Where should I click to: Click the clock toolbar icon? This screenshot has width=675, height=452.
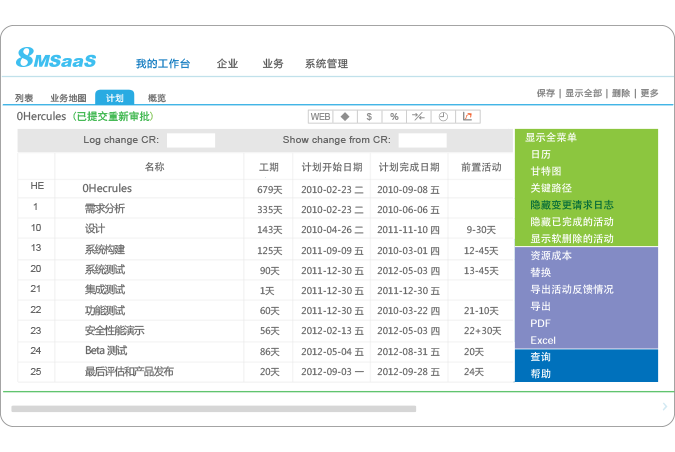[443, 117]
